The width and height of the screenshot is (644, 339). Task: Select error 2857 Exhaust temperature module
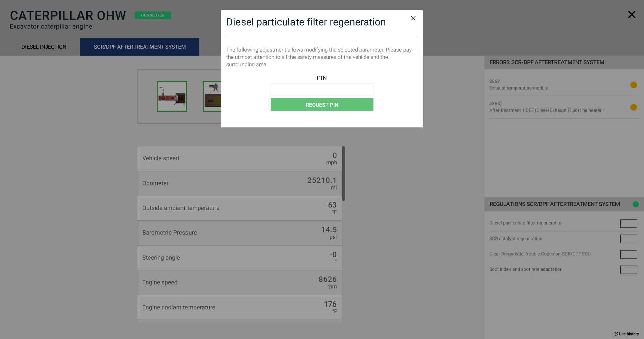(564, 85)
